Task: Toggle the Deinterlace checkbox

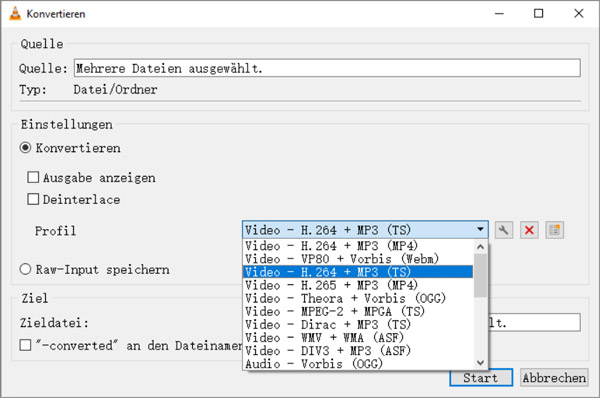Action: click(33, 199)
